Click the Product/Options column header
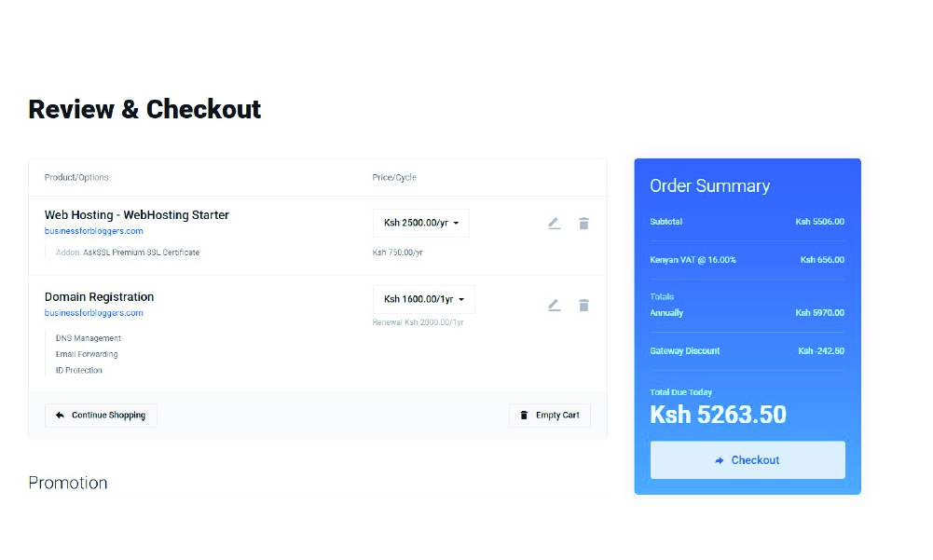The width and height of the screenshot is (933, 560). point(76,177)
